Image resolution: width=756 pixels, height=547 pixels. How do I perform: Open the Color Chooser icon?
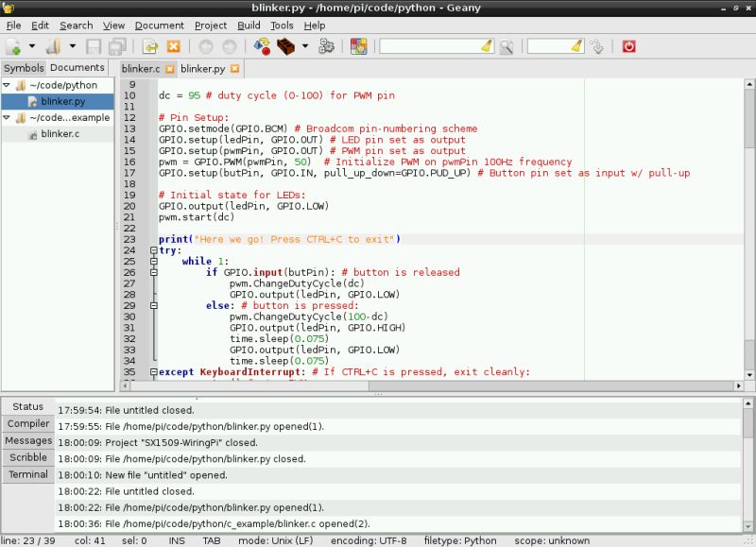358,45
